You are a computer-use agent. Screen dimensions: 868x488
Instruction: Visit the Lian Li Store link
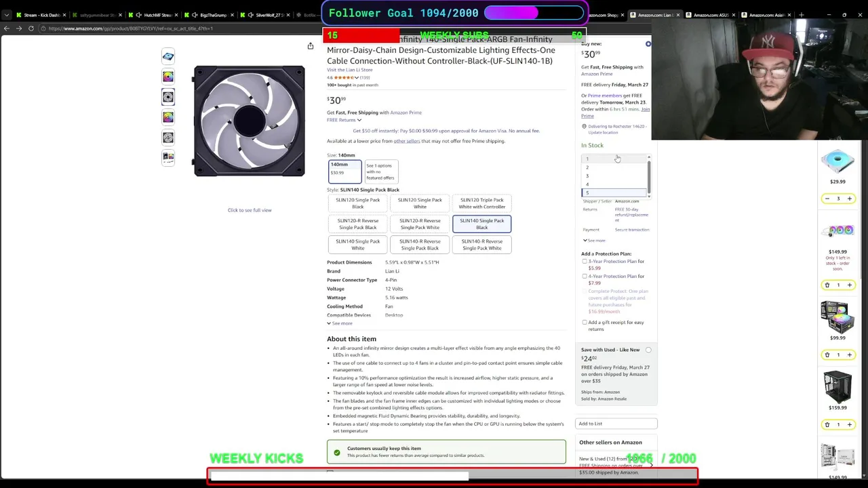pyautogui.click(x=349, y=70)
